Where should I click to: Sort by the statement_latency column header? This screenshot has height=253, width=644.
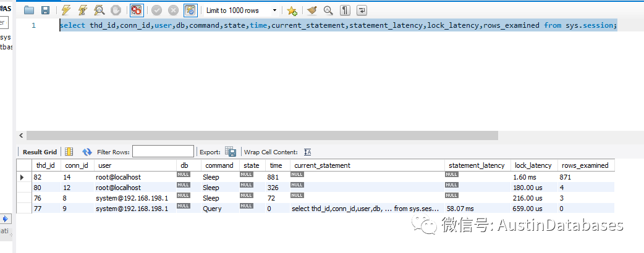pos(477,165)
